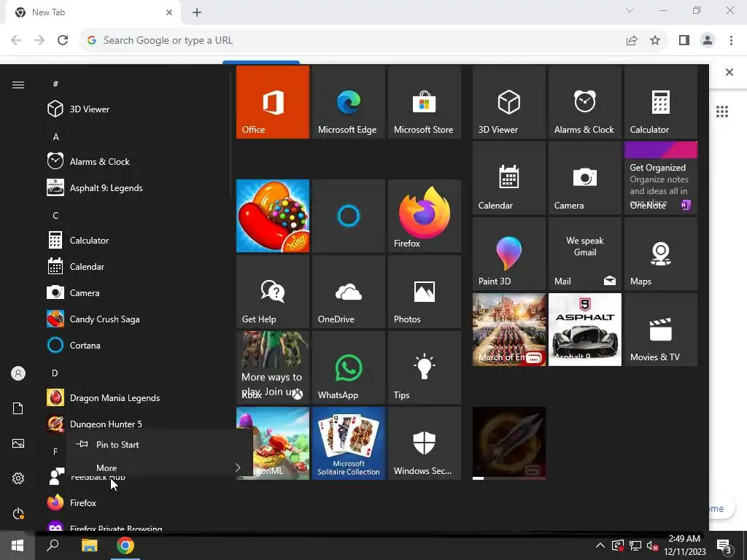The image size is (747, 560).
Task: Open Calculator in the app list
Action: pos(136,240)
